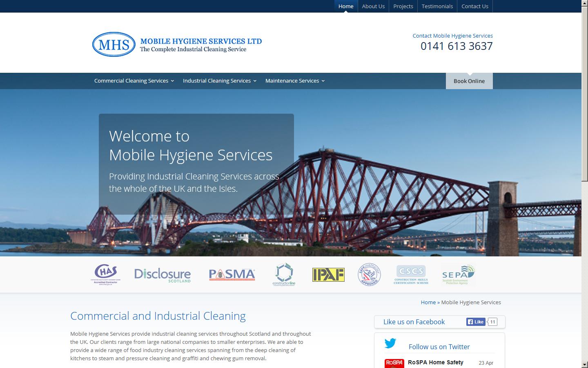Click the SEPA environment agency logo

459,274
